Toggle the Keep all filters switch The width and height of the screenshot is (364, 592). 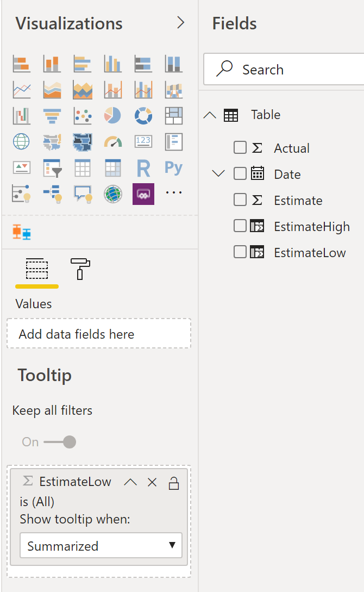click(x=60, y=442)
